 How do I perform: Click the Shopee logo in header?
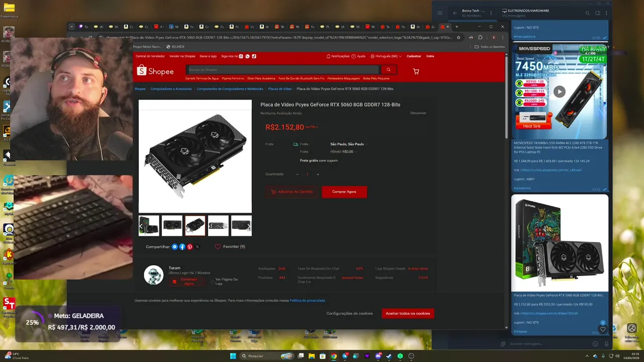(155, 71)
